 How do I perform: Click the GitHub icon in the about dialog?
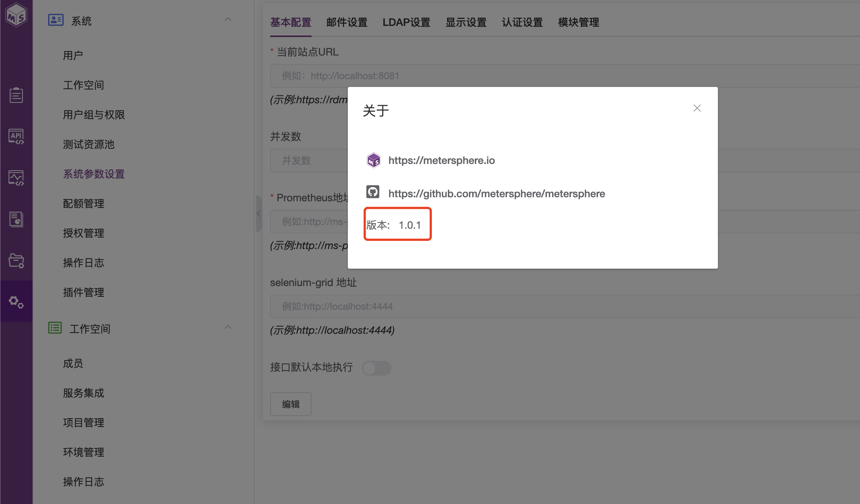373,192
